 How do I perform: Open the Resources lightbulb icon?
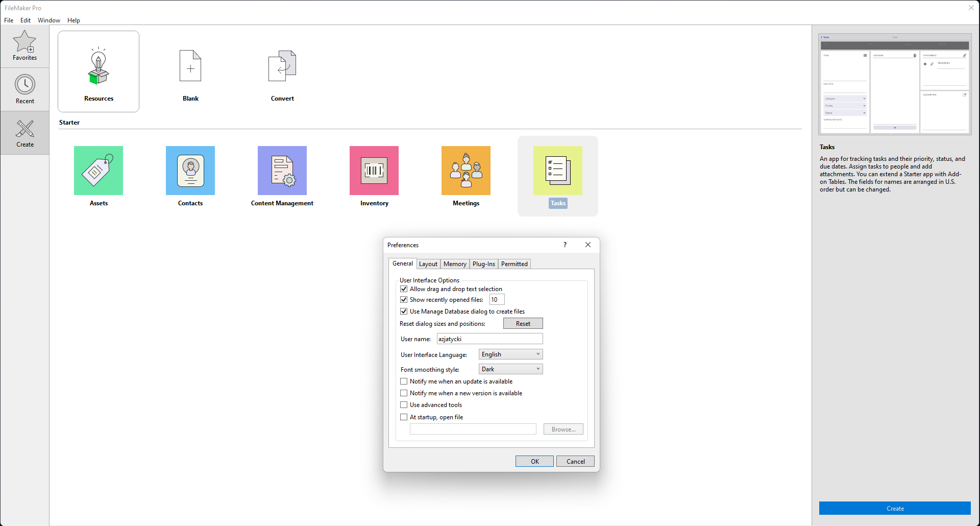coord(99,66)
